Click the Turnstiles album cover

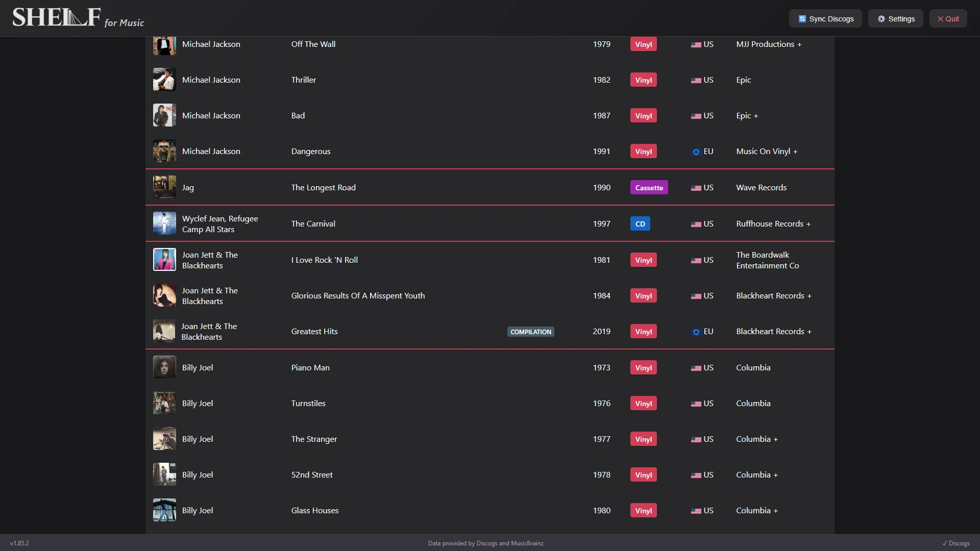pos(164,403)
